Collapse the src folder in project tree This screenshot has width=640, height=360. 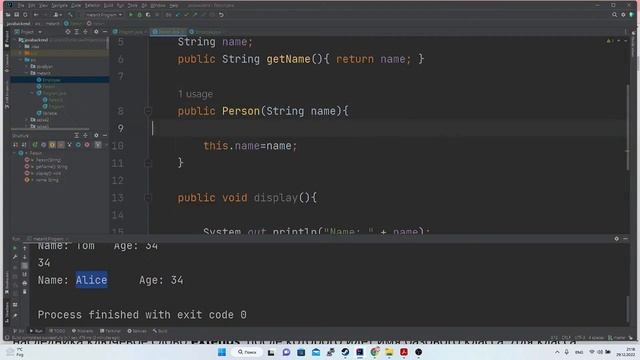21,60
